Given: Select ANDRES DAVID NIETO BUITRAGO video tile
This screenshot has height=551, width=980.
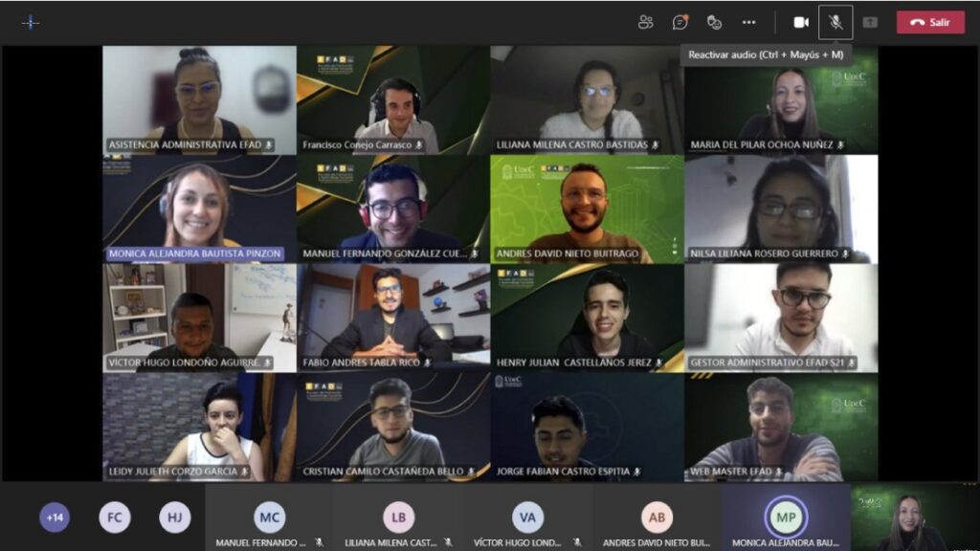Looking at the screenshot, I should click(587, 209).
